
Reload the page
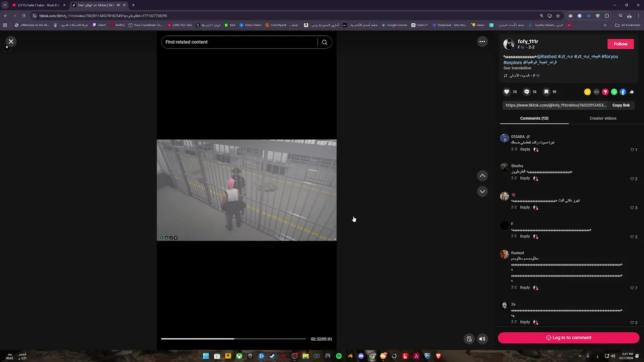(x=23, y=16)
